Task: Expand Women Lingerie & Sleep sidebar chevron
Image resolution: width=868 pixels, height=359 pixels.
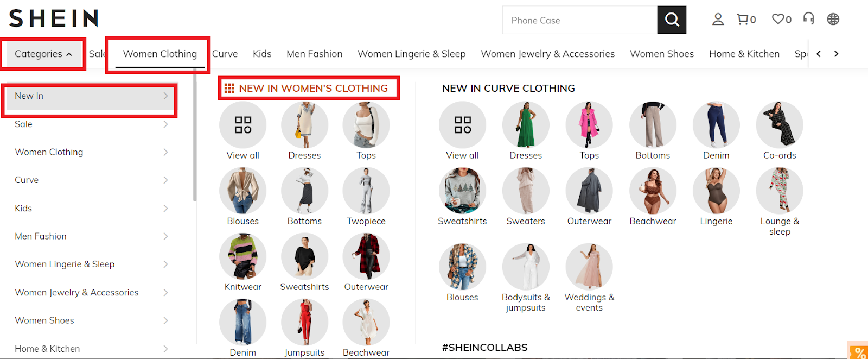Action: click(x=165, y=264)
